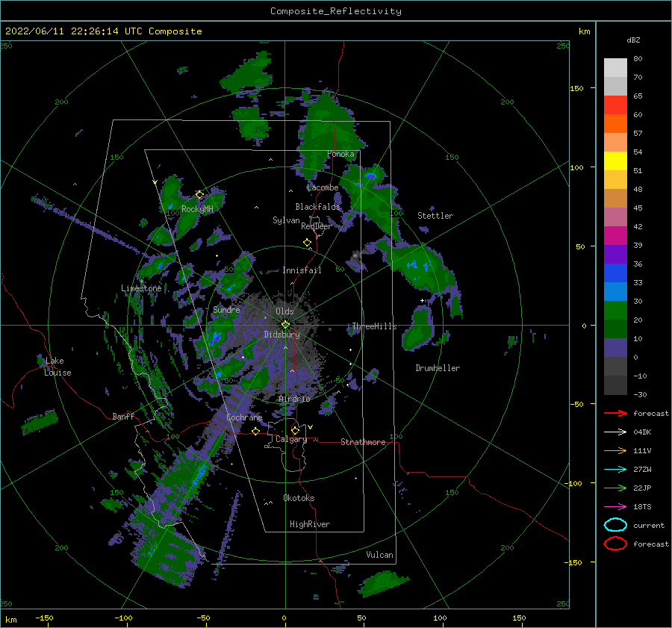This screenshot has height=628, width=672.
Task: Click the Cochrane town label
Action: click(x=244, y=417)
